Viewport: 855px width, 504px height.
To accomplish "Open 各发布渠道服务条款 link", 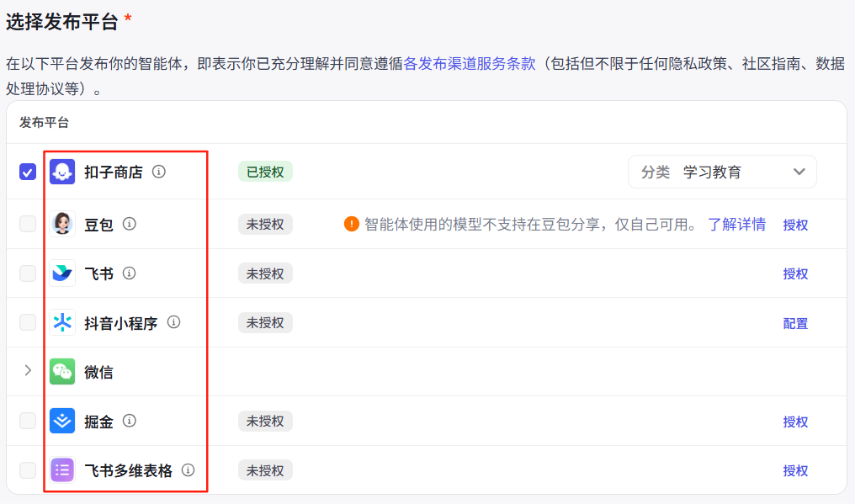I will click(x=470, y=64).
